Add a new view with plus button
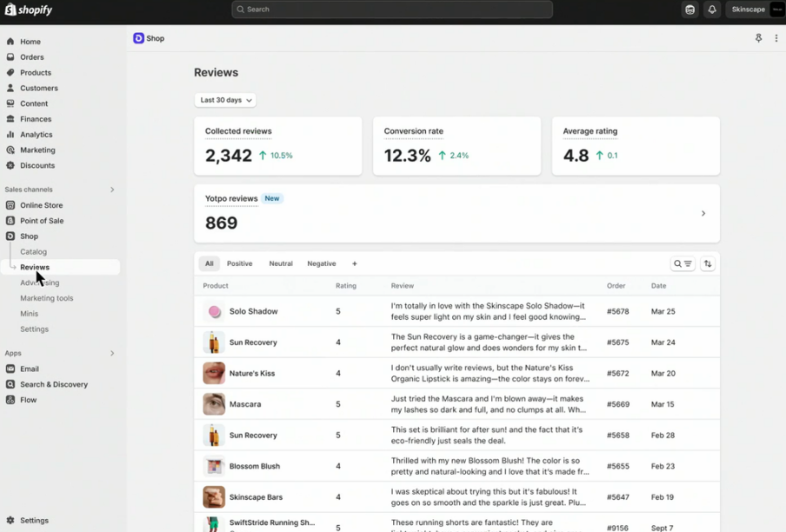786x532 pixels. (354, 263)
